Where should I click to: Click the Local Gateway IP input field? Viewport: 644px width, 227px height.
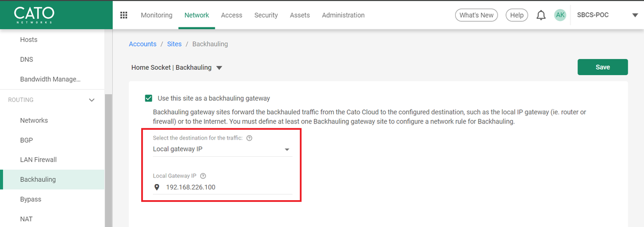pyautogui.click(x=222, y=187)
